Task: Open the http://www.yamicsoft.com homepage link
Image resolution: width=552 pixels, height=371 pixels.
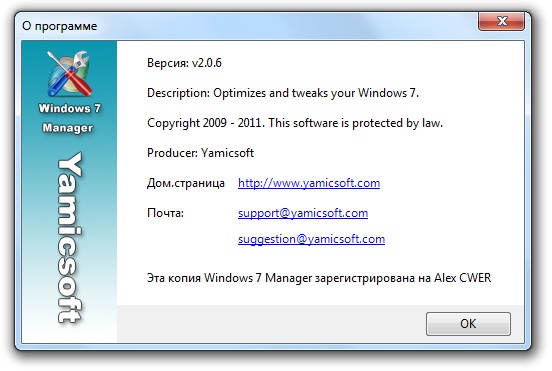Action: 309,183
